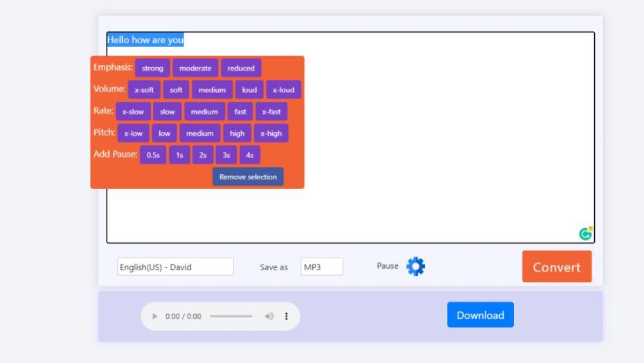Play the audio in the player

pyautogui.click(x=155, y=316)
